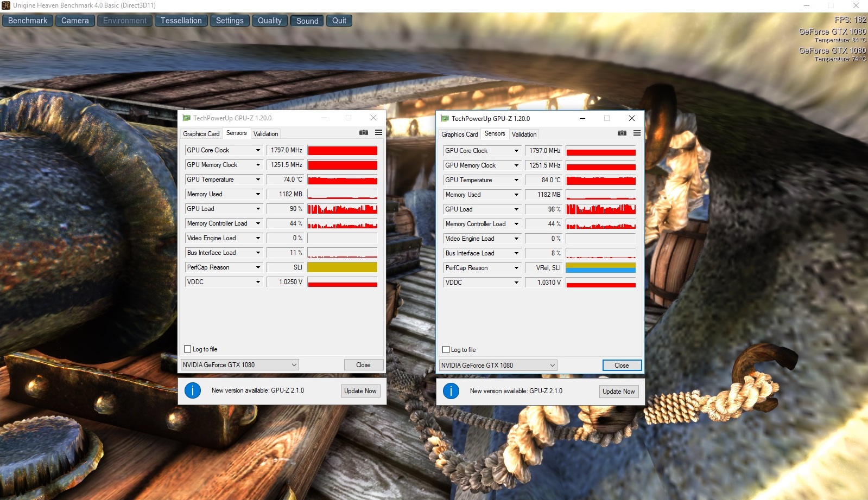Click the info icon in left GPU-Z update notice
868x500 pixels.
coord(193,390)
